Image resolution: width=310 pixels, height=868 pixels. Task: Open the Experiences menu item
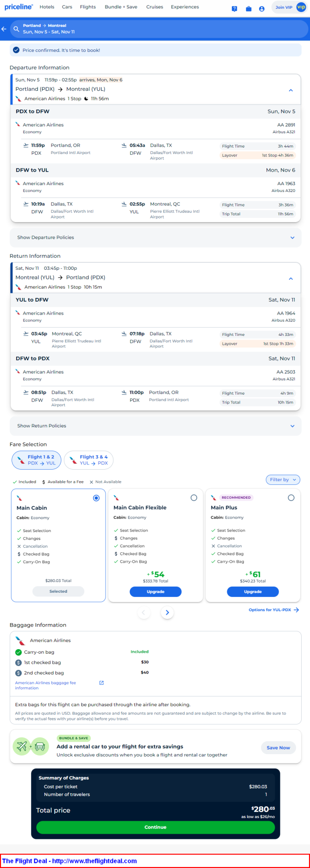click(x=185, y=7)
